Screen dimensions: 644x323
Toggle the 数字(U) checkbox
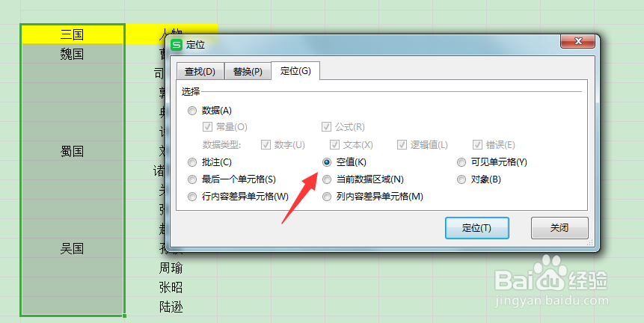(x=266, y=145)
